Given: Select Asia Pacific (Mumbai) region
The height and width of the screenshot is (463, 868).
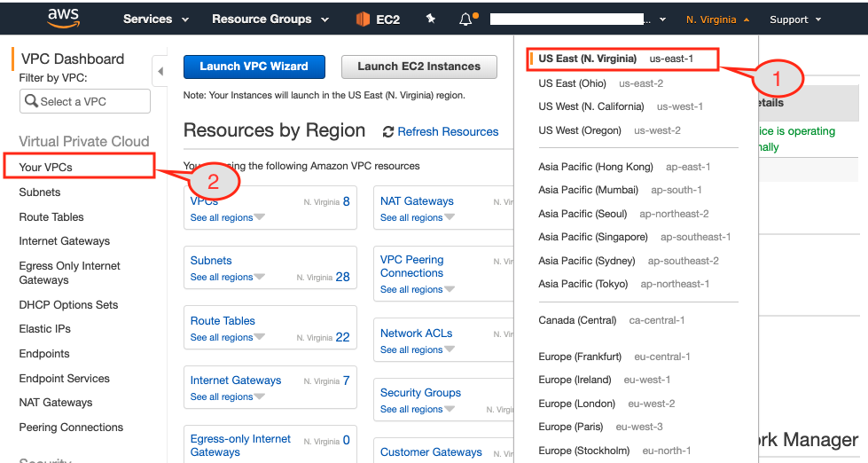Looking at the screenshot, I should [x=620, y=190].
